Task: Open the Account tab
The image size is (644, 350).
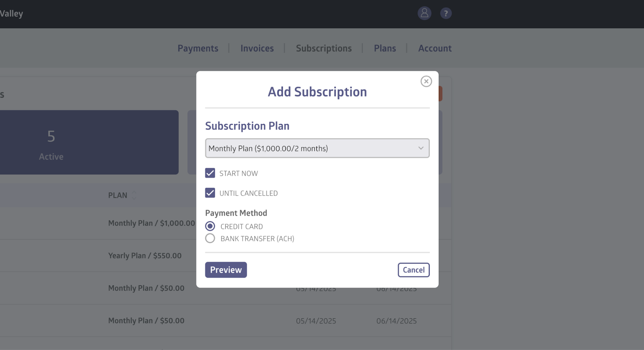Action: click(435, 48)
